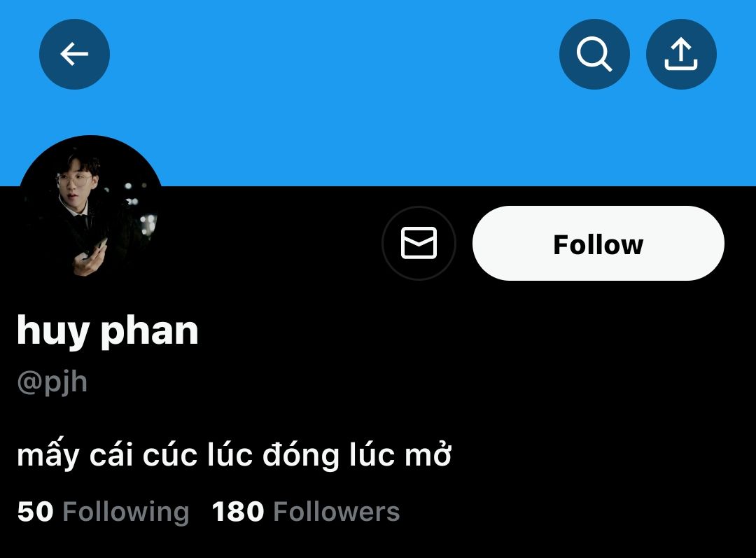
Task: Follow the huy phan account
Action: (x=598, y=243)
